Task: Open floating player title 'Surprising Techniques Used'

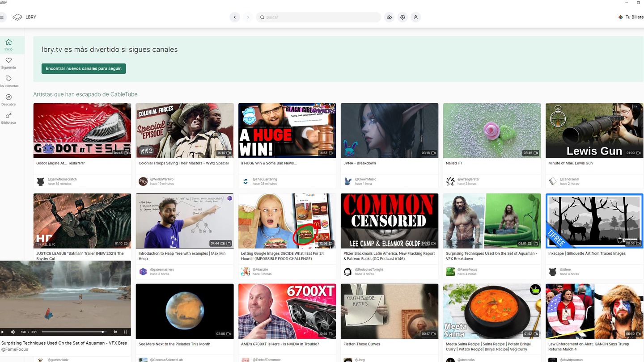Action: (64, 343)
